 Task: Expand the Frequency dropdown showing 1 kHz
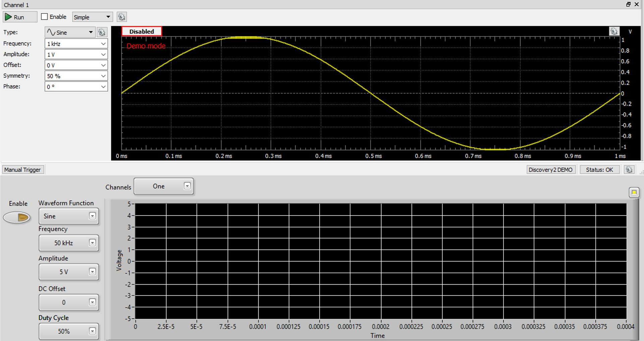[x=75, y=44]
